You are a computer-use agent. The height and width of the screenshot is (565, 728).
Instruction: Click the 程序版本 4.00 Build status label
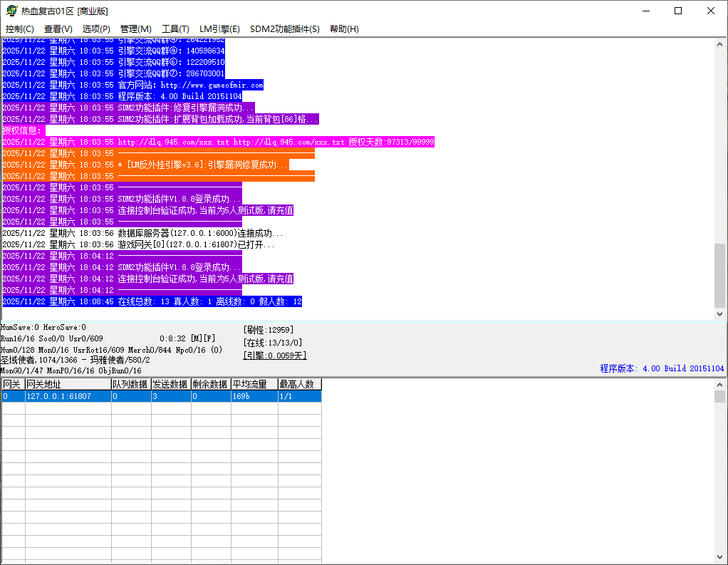(661, 368)
